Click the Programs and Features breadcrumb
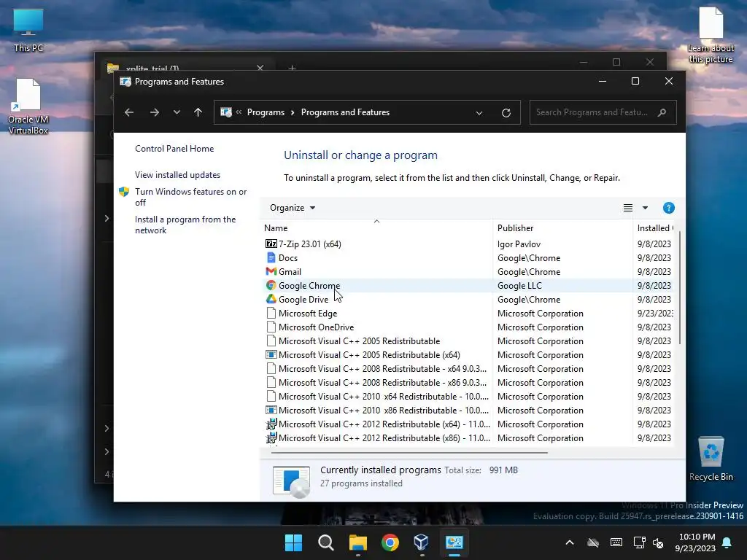This screenshot has height=560, width=747. tap(345, 112)
